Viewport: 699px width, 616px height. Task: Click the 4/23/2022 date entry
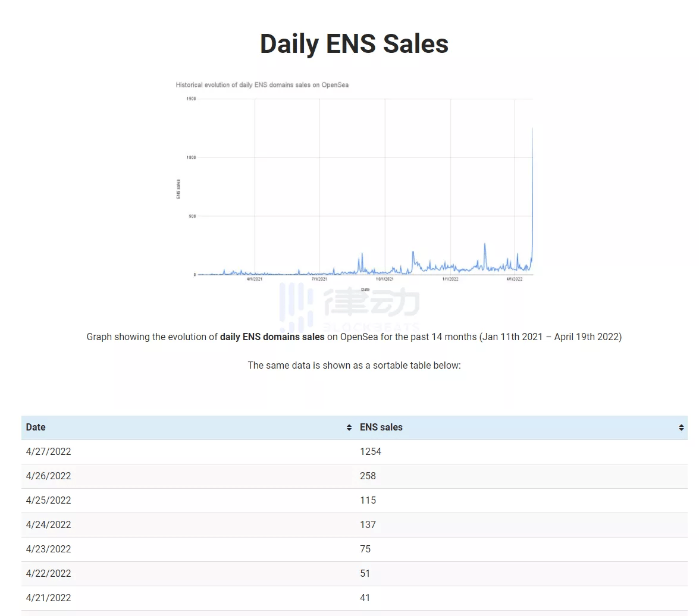pyautogui.click(x=48, y=549)
